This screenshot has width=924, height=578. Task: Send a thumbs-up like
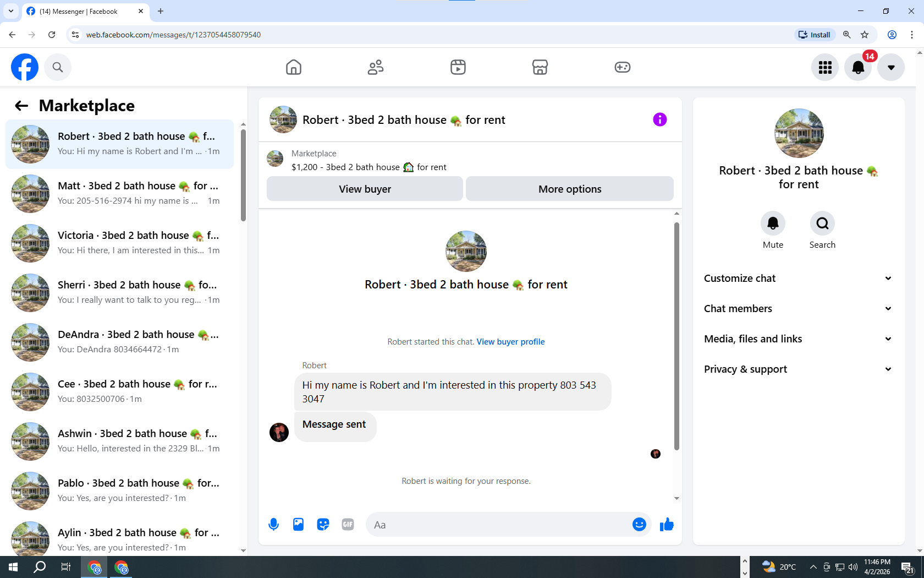pyautogui.click(x=667, y=525)
